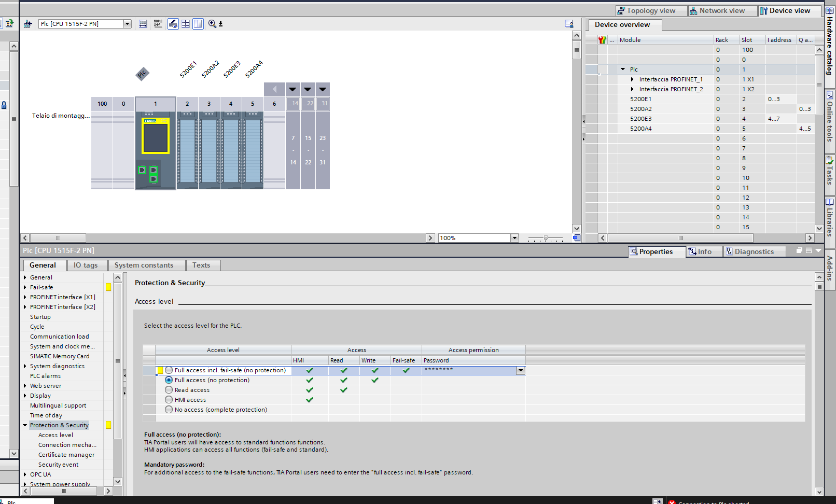
Task: Click the grid lines toolbar icon
Action: click(186, 24)
